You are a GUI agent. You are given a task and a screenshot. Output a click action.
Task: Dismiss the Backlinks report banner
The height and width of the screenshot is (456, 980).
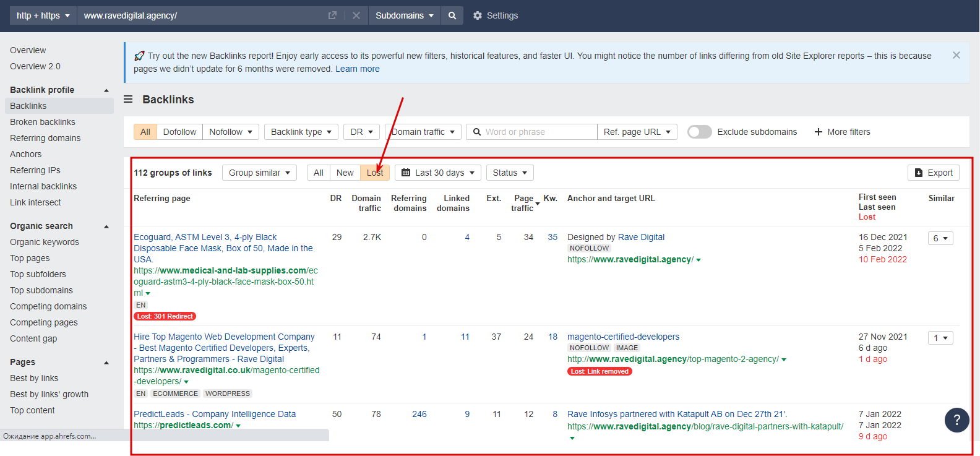tap(956, 55)
